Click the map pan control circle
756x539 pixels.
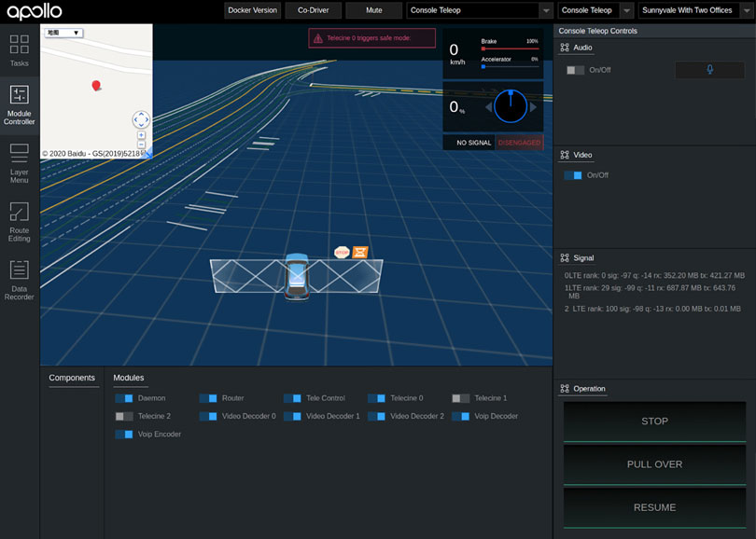pos(141,119)
